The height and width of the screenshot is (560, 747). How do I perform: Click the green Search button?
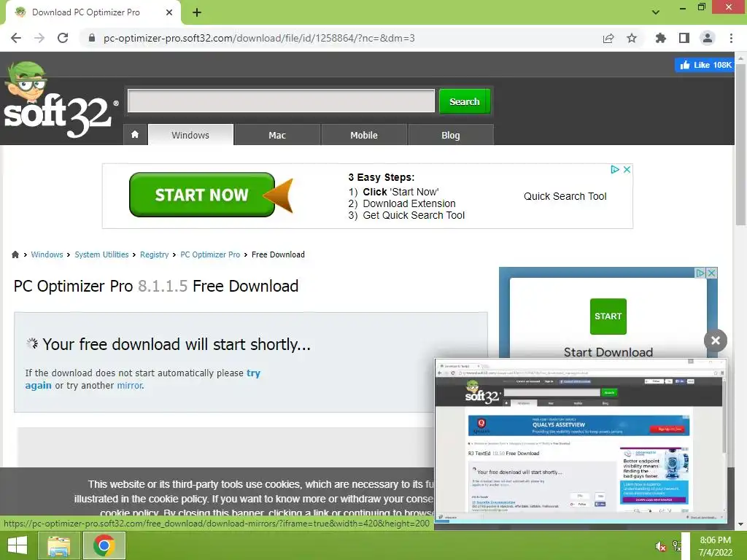[x=465, y=101]
